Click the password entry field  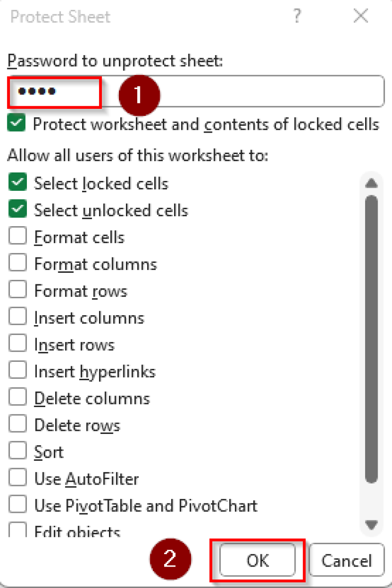[x=199, y=91]
